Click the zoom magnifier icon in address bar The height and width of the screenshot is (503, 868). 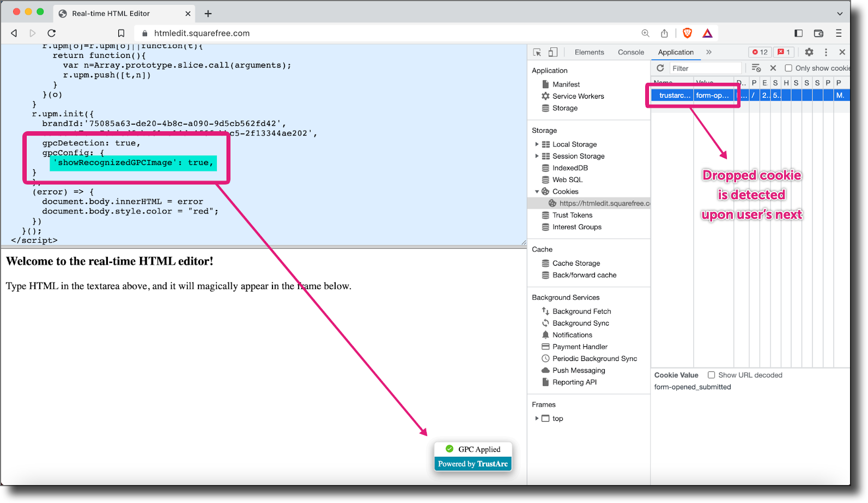point(646,33)
